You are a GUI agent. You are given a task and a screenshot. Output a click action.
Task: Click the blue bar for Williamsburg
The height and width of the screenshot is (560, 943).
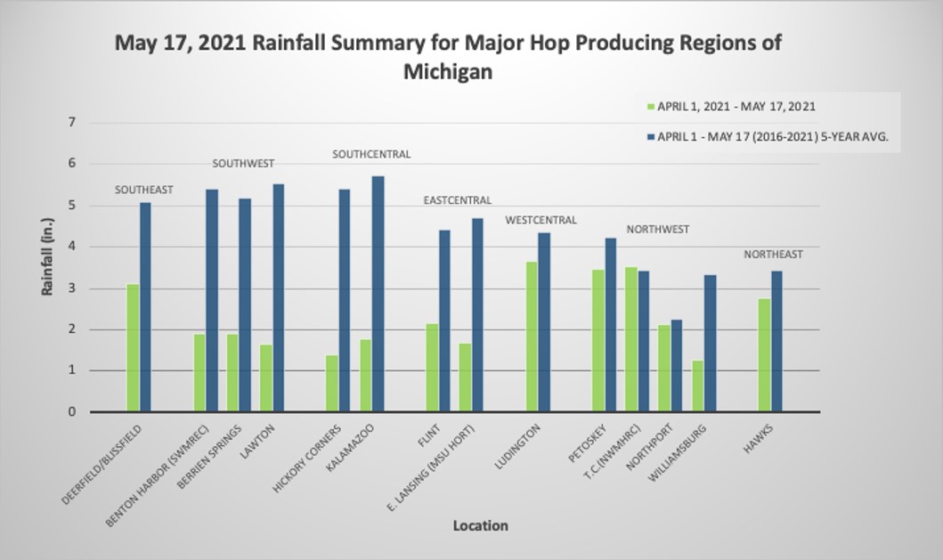coord(711,344)
